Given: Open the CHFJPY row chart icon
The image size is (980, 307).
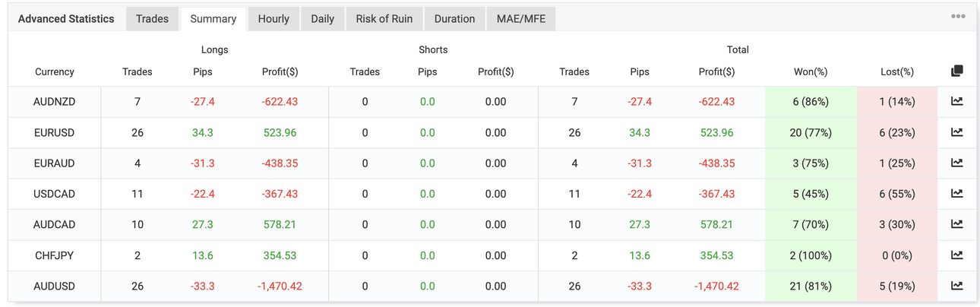Looking at the screenshot, I should click(956, 255).
